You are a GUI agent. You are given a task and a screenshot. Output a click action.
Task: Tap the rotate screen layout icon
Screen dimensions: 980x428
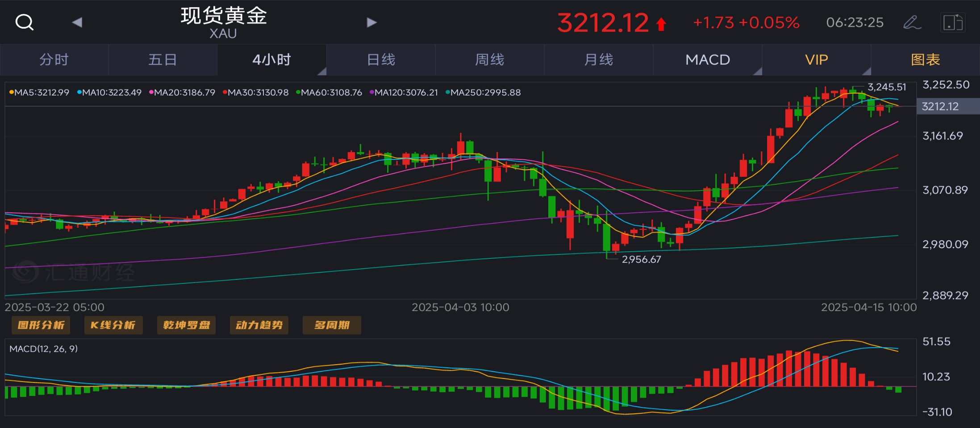point(952,22)
